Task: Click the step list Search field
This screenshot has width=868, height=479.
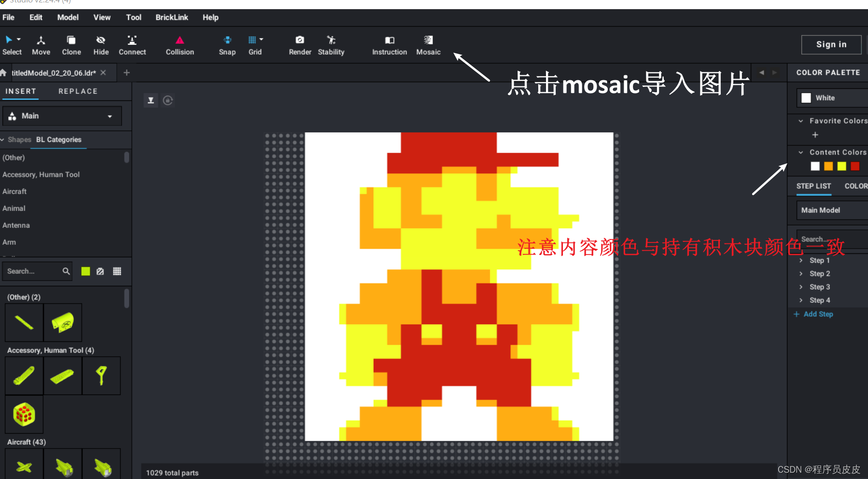Action: 832,239
